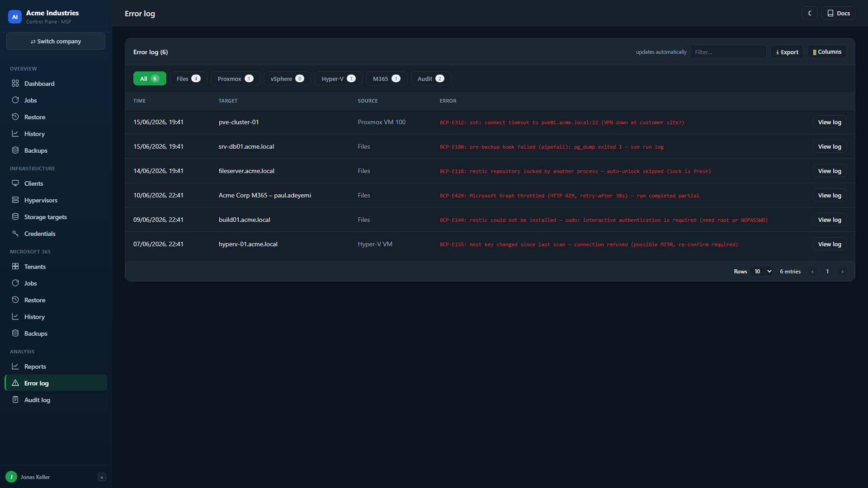The image size is (868, 488).
Task: Click the Dashboard grid icon in sidebar
Action: (x=15, y=84)
